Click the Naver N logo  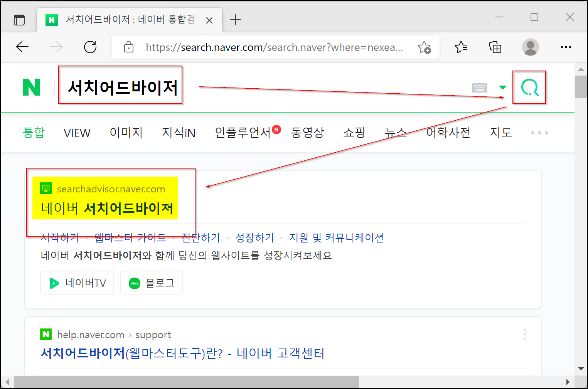point(32,87)
